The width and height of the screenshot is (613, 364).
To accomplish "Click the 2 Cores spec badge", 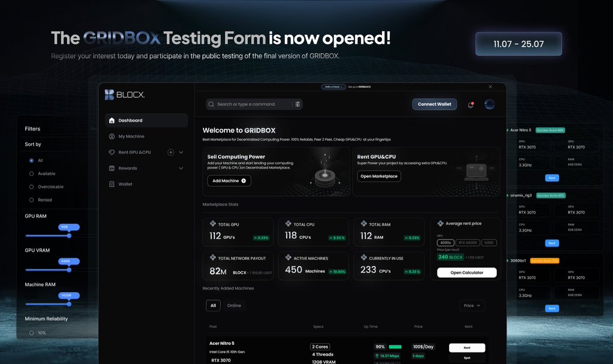I will [x=320, y=347].
